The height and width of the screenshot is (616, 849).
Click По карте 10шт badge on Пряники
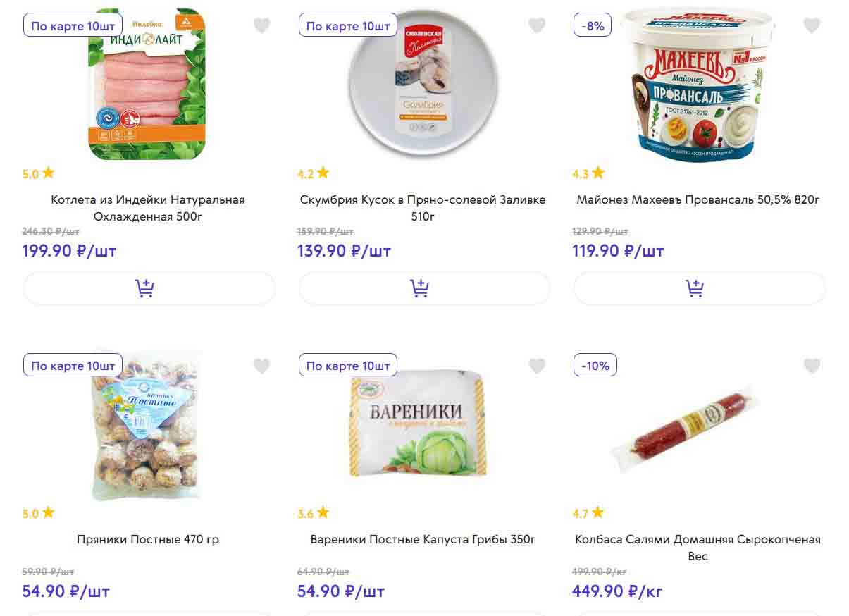pos(73,366)
